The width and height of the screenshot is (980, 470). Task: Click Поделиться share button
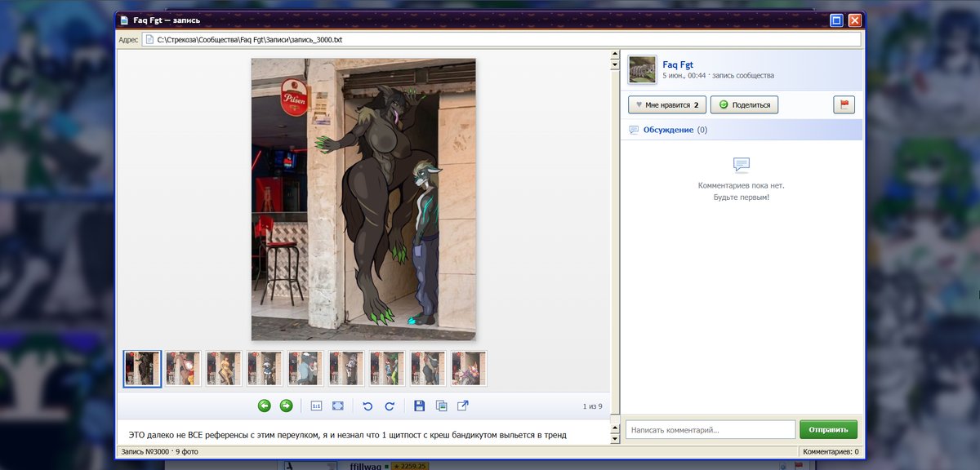point(745,104)
